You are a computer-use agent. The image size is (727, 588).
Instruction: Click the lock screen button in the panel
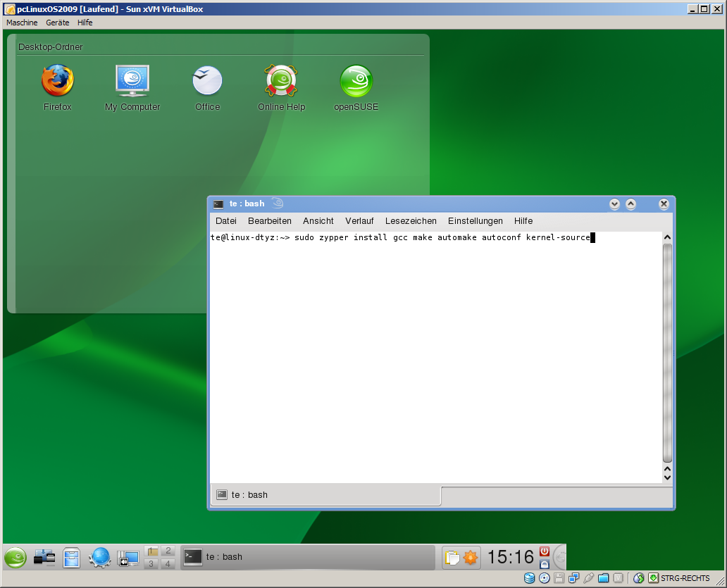[x=545, y=564]
